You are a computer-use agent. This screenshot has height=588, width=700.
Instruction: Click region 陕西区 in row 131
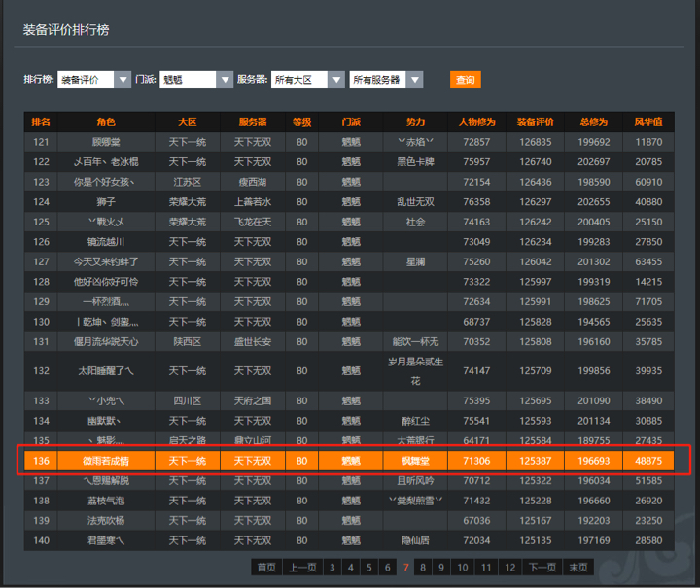188,342
